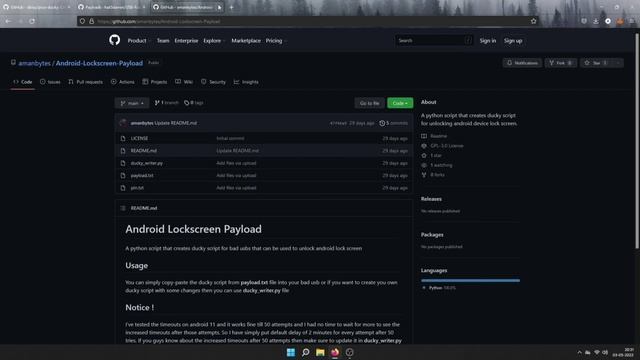Image resolution: width=640 pixels, height=360 pixels.
Task: View the 0 tags link
Action: (x=194, y=103)
